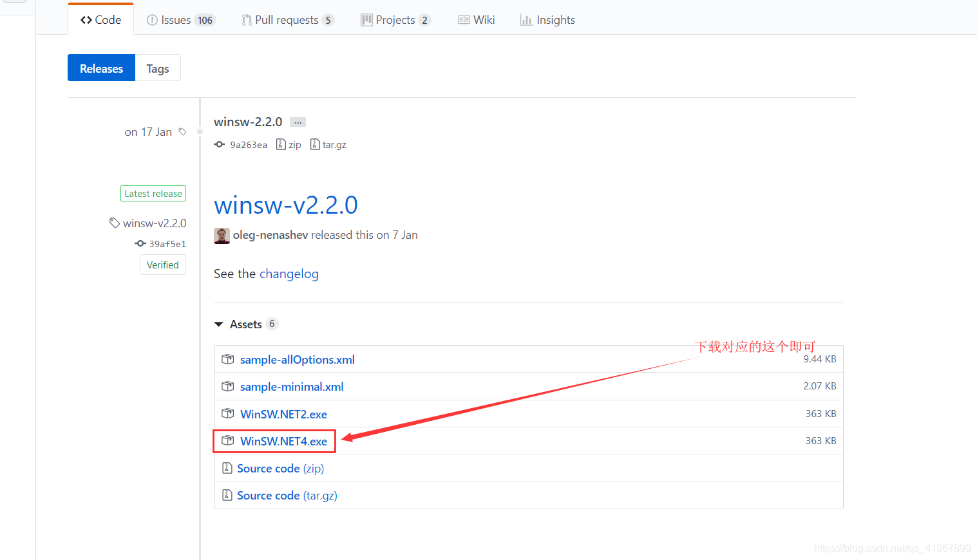Open the Insights tab
The image size is (977, 560).
point(547,20)
